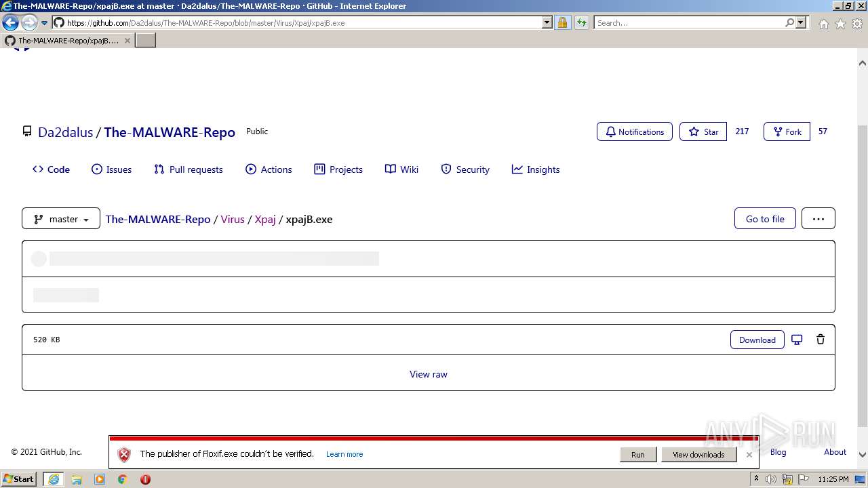Expand the search provider dropdown
The image size is (868, 488).
pos(801,22)
